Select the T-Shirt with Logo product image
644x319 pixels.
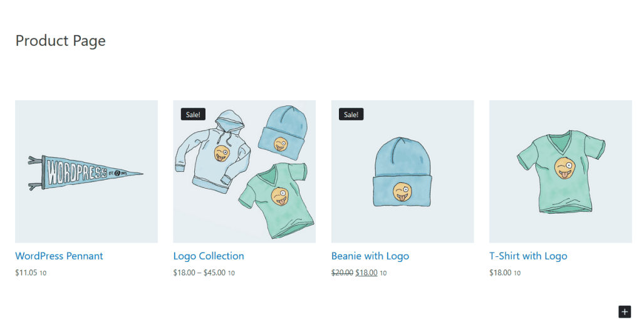[561, 172]
